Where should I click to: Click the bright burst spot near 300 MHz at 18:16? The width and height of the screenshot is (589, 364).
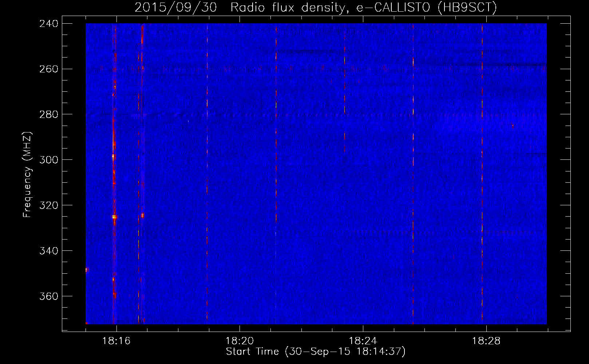click(113, 157)
